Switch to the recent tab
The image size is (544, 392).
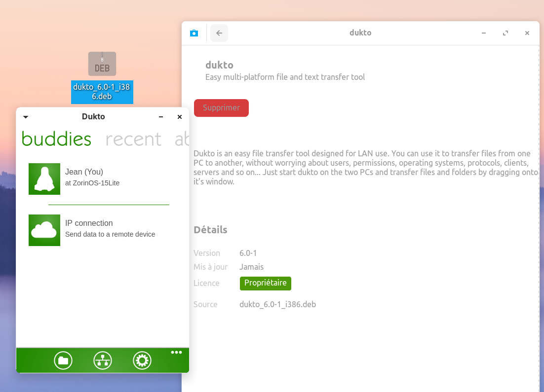pyautogui.click(x=133, y=139)
